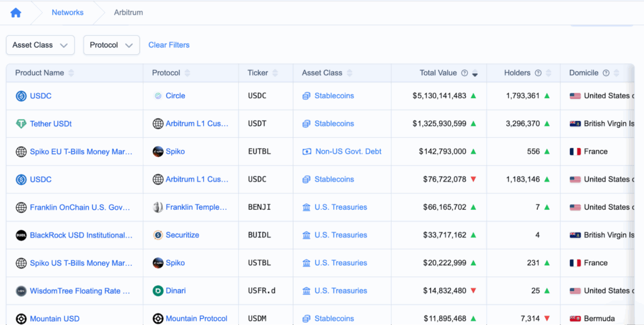The image size is (644, 325).
Task: Click the Franklin Templeton protocol logo icon
Action: tap(158, 207)
